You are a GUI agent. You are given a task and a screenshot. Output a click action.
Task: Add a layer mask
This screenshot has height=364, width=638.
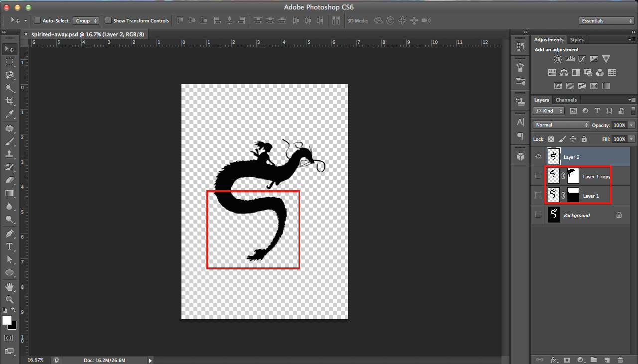(x=567, y=360)
